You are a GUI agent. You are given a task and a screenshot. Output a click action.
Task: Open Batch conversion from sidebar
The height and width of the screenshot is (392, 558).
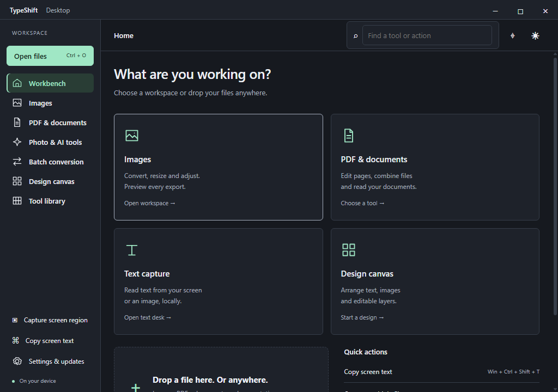pyautogui.click(x=50, y=162)
